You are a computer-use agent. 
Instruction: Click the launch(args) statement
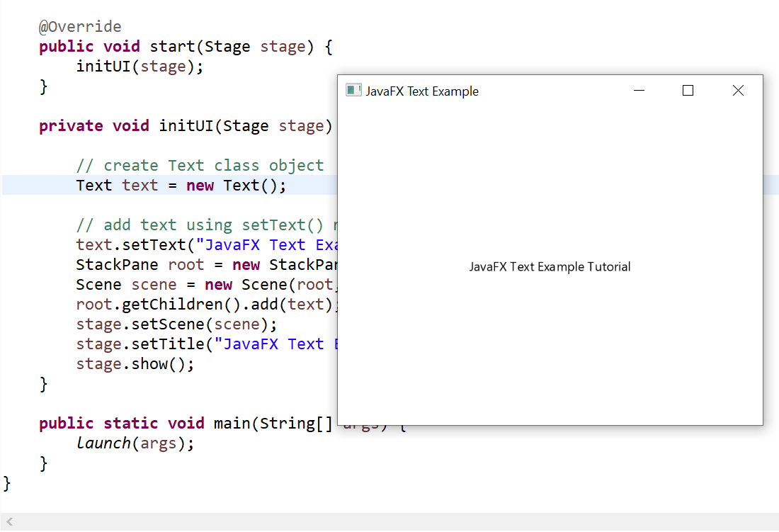click(x=135, y=443)
